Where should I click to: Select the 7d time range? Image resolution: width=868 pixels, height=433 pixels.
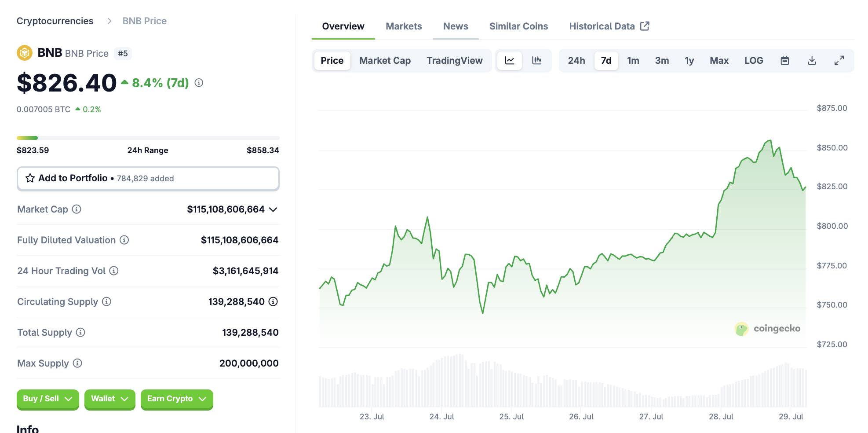(x=606, y=61)
